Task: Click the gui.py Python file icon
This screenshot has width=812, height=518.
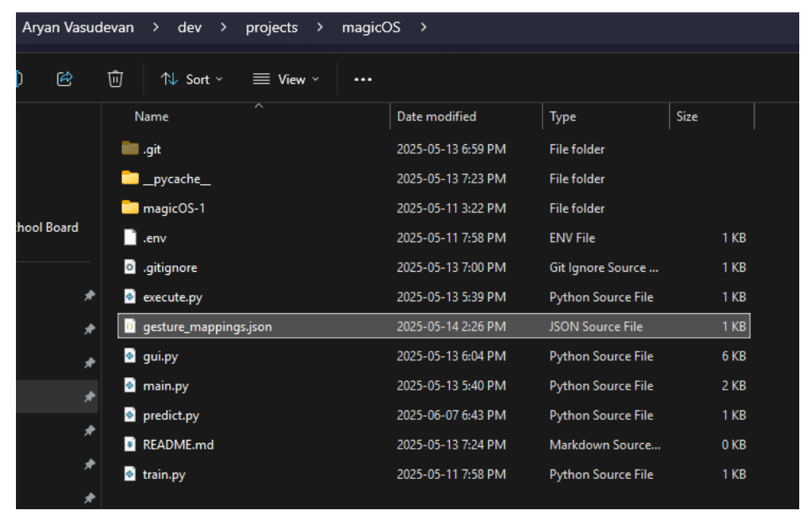Action: (x=130, y=355)
